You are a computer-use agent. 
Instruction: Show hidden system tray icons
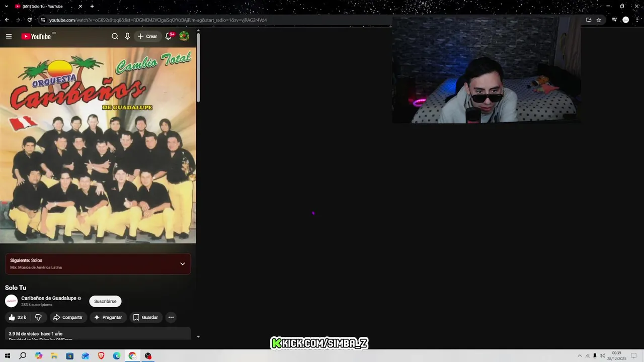[580, 356]
